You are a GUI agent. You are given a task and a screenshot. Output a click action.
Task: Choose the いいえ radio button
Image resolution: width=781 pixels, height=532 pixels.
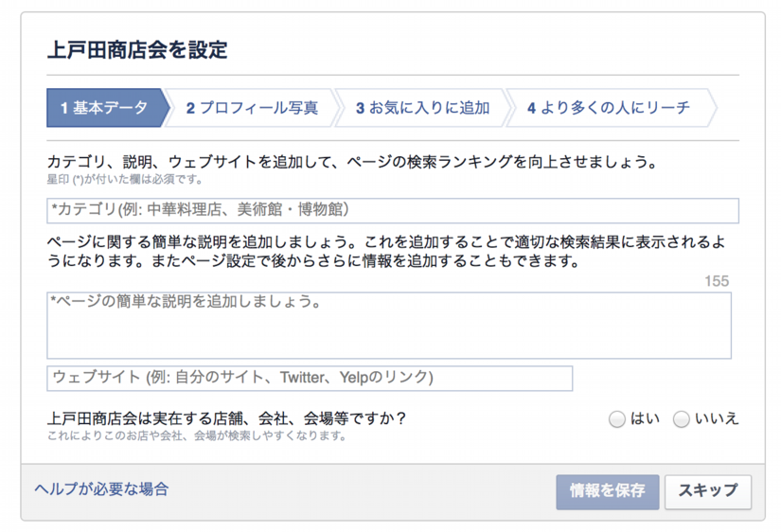tap(681, 419)
